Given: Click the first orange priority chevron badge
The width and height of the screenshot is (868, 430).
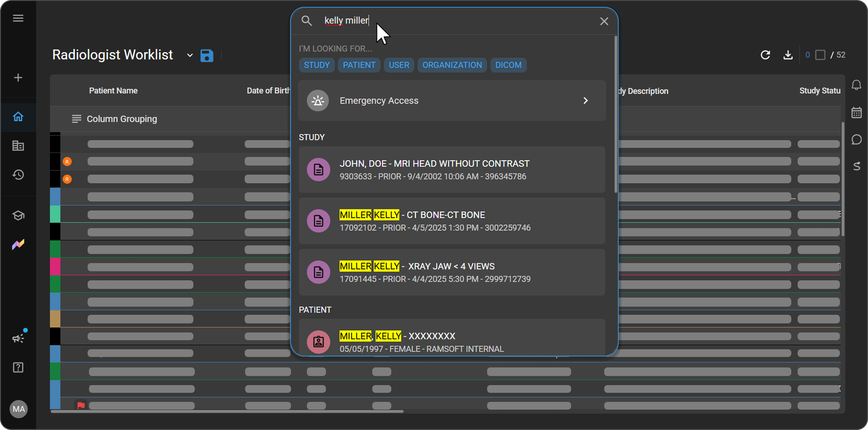Looking at the screenshot, I should click(67, 161).
